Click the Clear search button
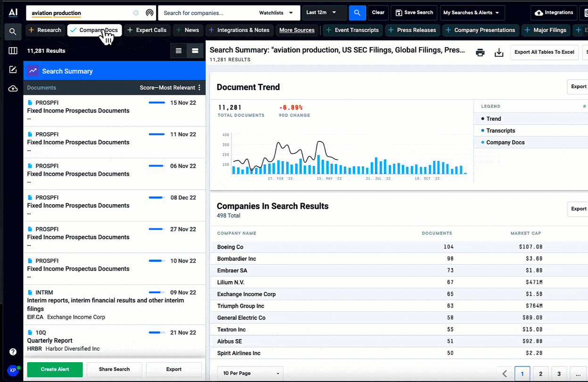The height and width of the screenshot is (382, 588). pyautogui.click(x=378, y=13)
